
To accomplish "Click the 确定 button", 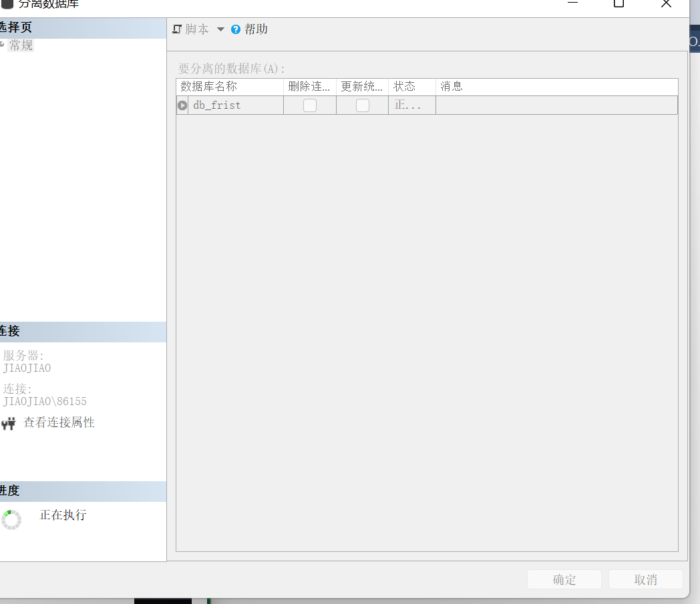I will tap(564, 579).
